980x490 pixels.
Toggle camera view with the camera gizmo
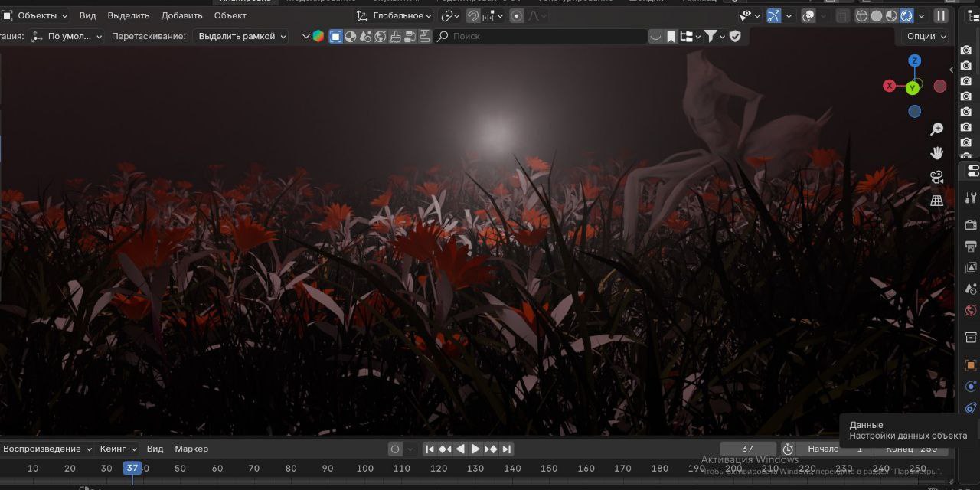pos(936,177)
